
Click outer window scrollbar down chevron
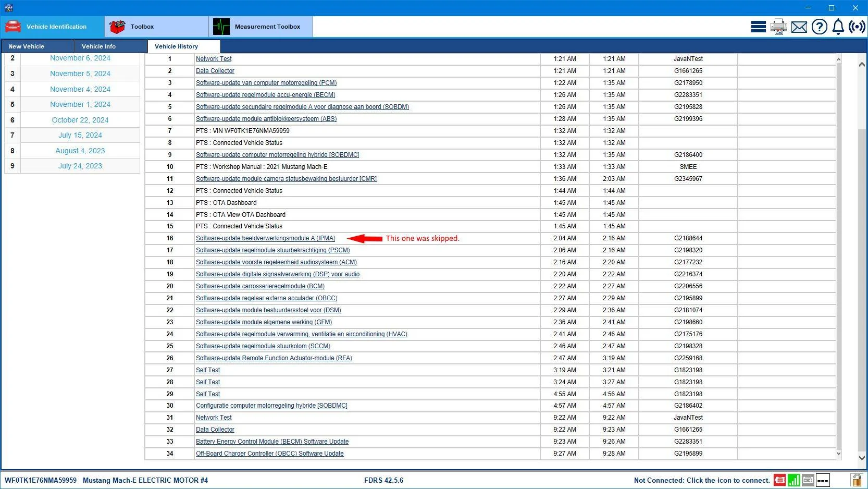862,458
